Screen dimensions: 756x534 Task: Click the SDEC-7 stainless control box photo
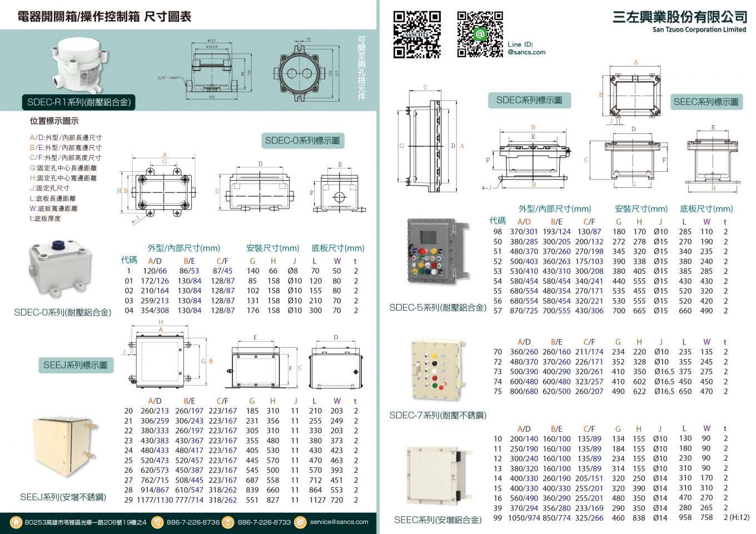pos(437,370)
